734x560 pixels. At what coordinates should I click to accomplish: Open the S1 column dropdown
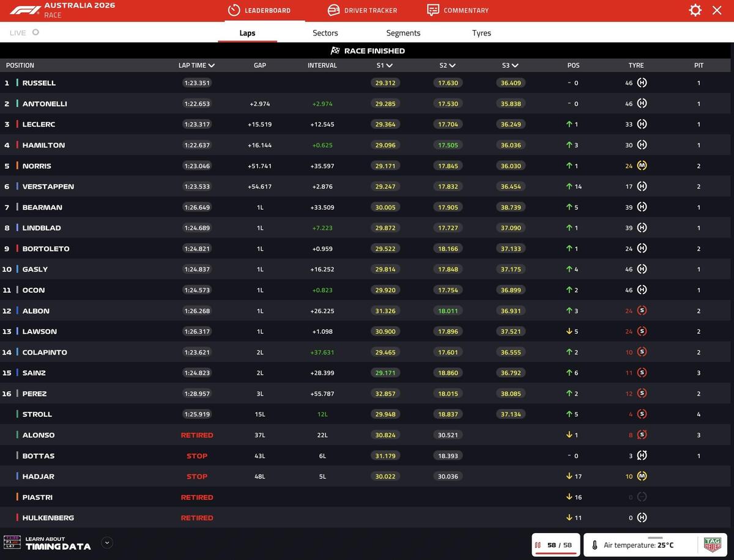point(390,65)
